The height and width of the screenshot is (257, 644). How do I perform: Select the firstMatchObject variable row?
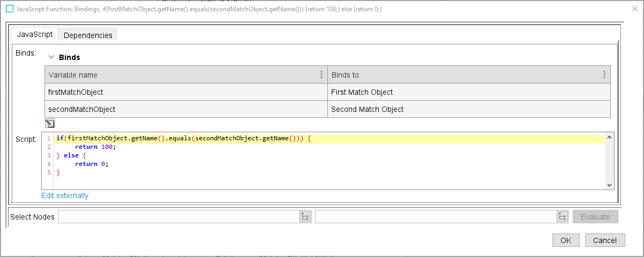[x=185, y=92]
